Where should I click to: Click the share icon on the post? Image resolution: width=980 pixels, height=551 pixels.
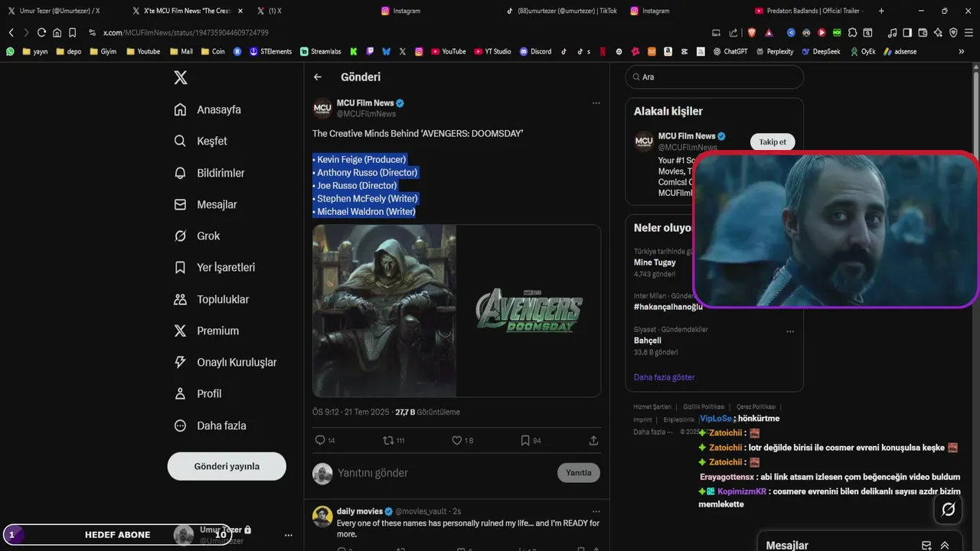593,441
